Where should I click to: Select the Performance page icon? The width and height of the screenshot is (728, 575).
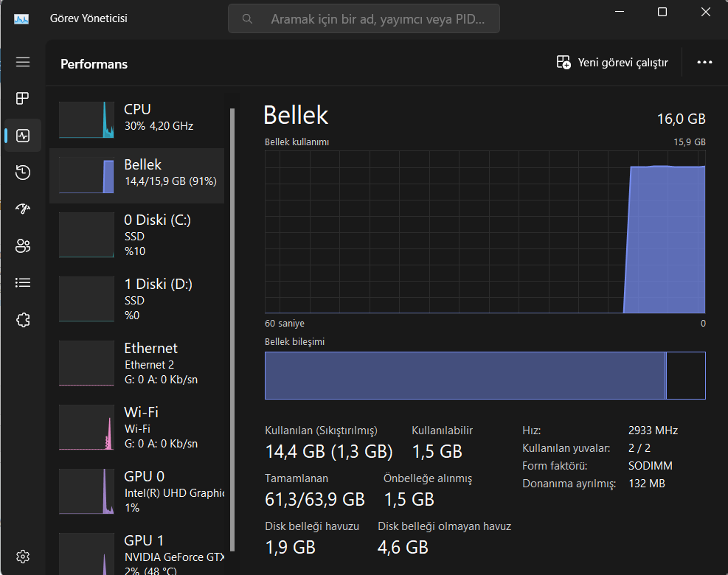point(23,136)
